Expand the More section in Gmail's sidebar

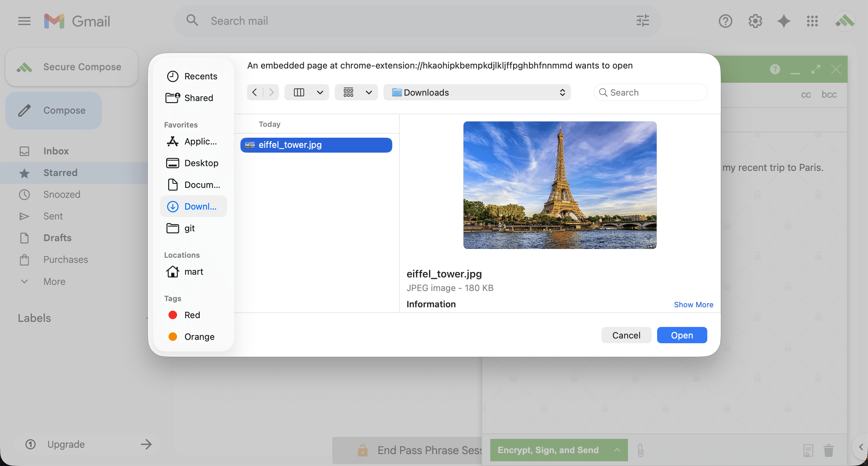point(54,281)
